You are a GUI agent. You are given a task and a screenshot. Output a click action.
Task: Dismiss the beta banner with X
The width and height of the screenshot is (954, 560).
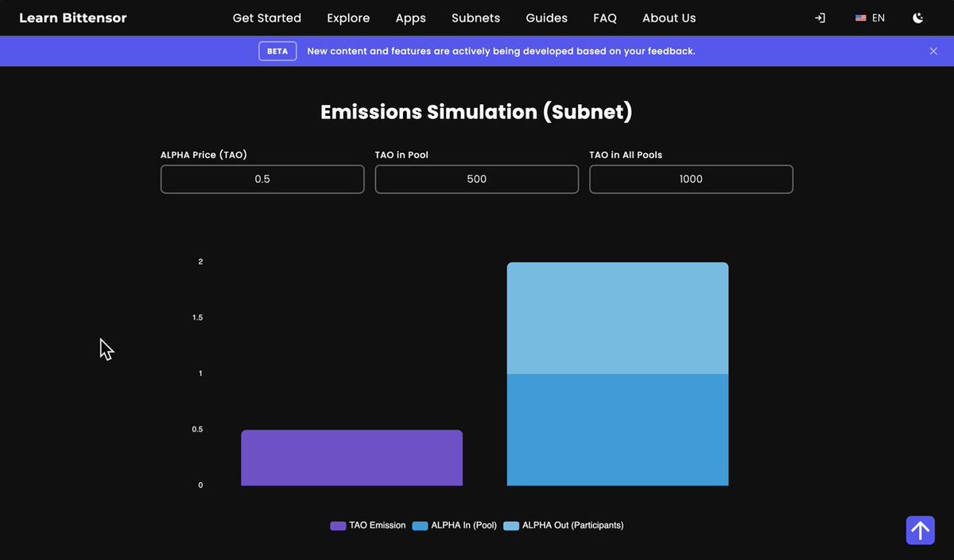933,51
